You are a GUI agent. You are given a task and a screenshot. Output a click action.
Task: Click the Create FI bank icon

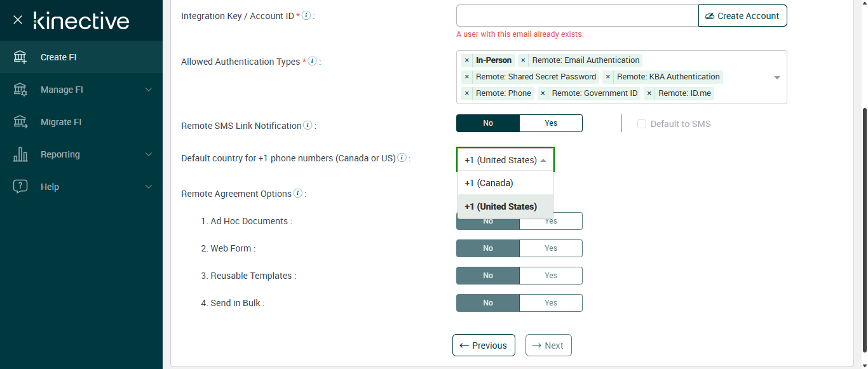20,57
